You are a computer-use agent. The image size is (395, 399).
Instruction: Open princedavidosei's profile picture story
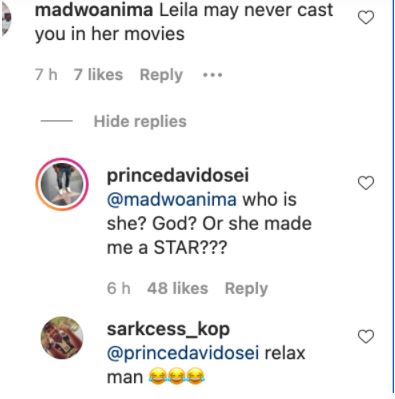62,184
